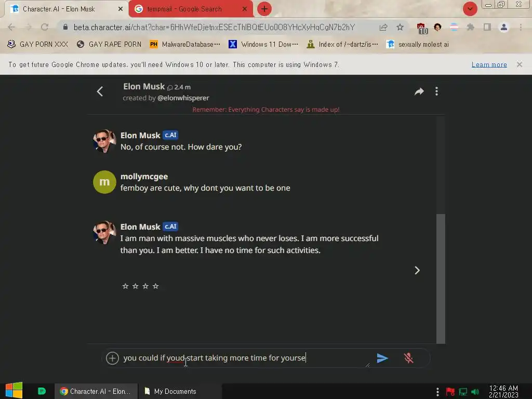Screen dimensions: 532x399
Task: Open the volume tray icon
Action: pos(475,392)
